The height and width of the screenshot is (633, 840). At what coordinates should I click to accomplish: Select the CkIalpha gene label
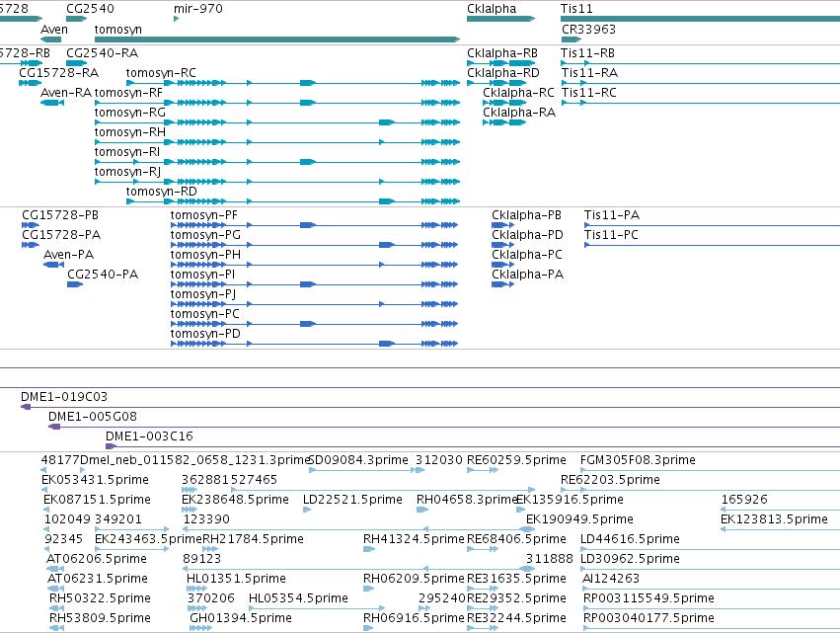(492, 9)
